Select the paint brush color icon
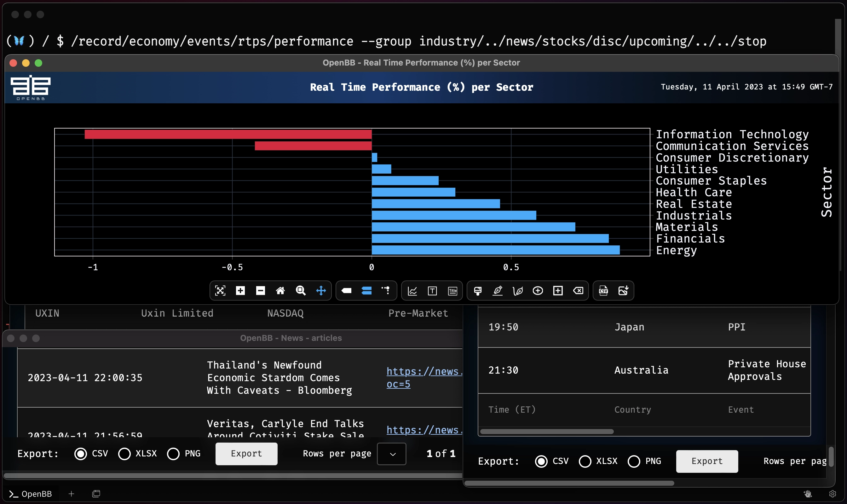This screenshot has height=504, width=847. tap(478, 291)
